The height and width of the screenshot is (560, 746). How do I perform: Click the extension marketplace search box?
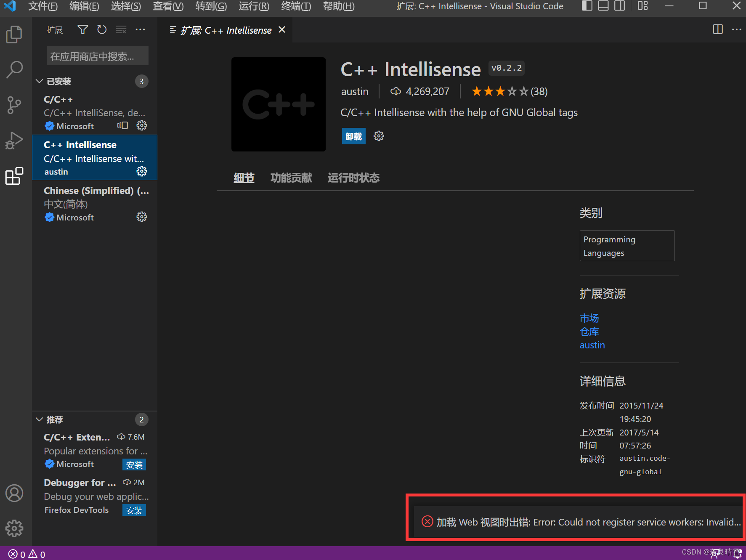(97, 56)
